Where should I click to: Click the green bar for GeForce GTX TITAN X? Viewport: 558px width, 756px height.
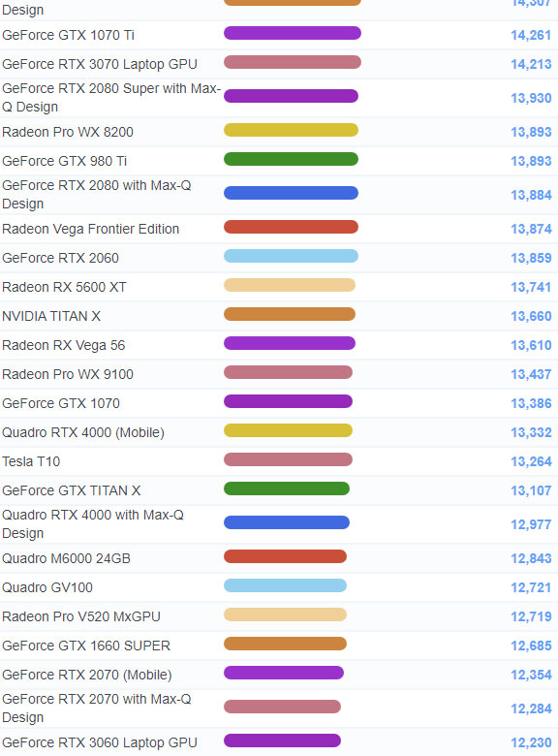[287, 488]
